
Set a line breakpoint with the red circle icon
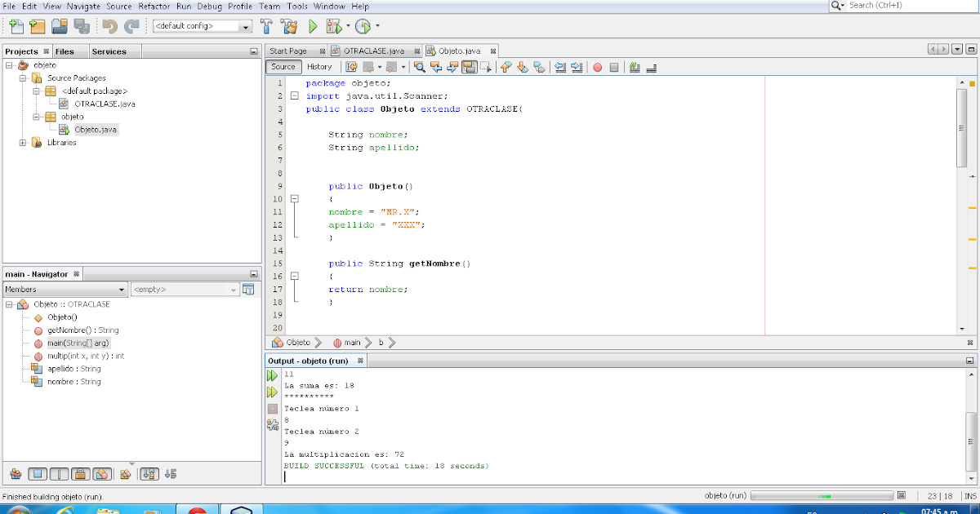click(597, 67)
